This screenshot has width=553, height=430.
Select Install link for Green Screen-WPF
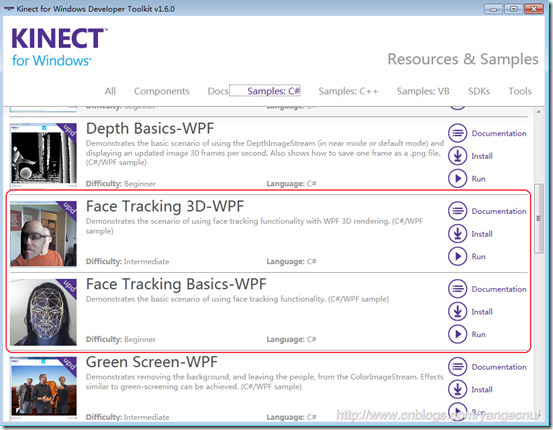coord(482,390)
